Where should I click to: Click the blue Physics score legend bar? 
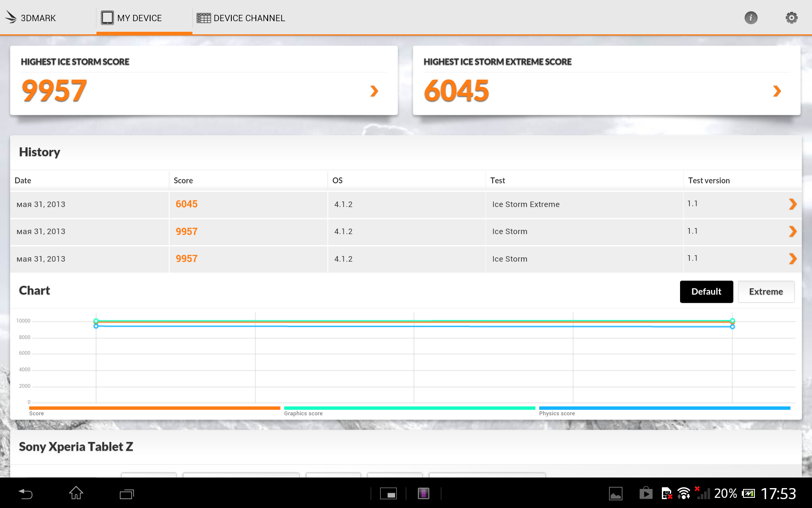tap(665, 408)
